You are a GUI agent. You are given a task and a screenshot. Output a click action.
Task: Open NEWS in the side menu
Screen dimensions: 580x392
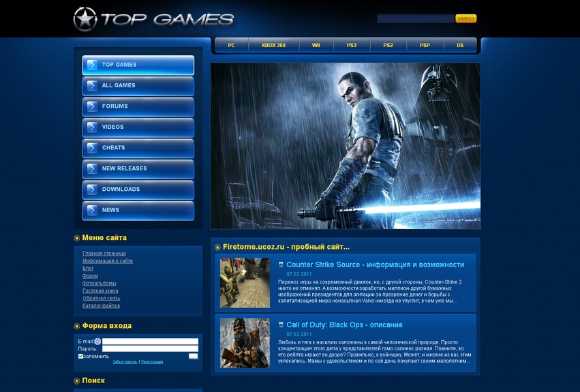[138, 210]
